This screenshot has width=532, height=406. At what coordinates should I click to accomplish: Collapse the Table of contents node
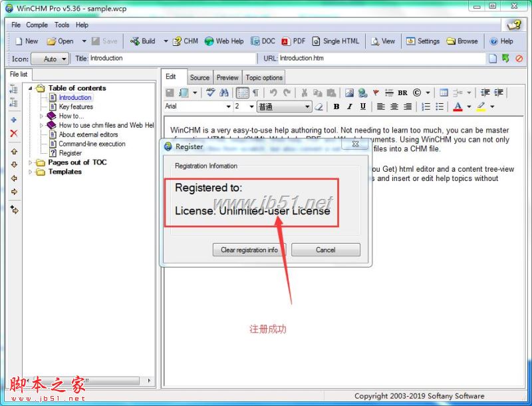coord(30,88)
